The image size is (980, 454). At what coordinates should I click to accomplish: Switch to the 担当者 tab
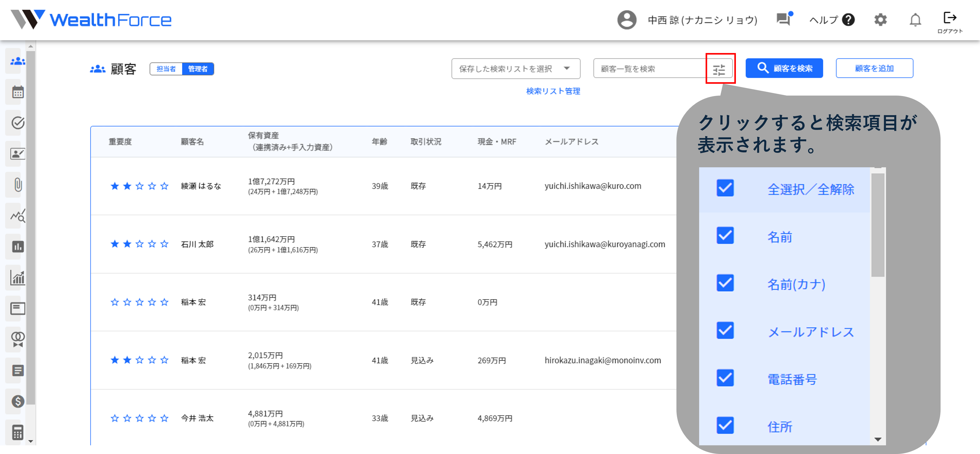click(166, 69)
